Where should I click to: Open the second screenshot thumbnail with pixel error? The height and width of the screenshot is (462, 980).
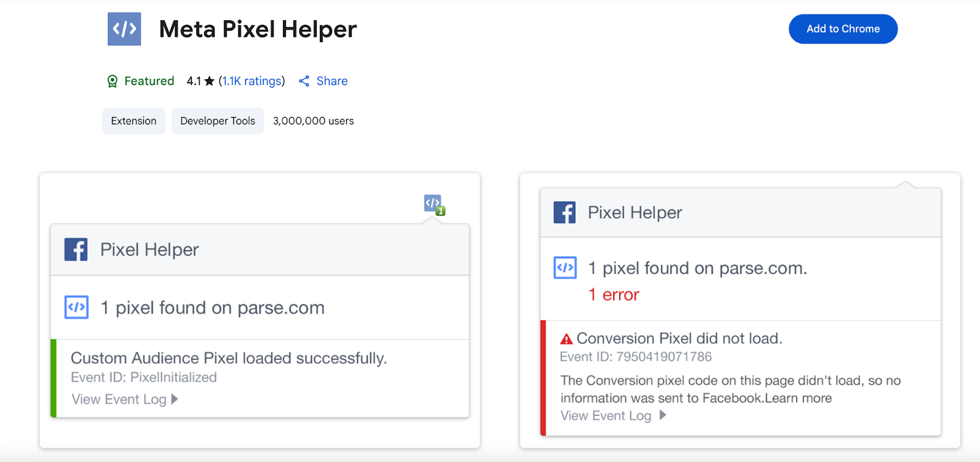tap(740, 311)
